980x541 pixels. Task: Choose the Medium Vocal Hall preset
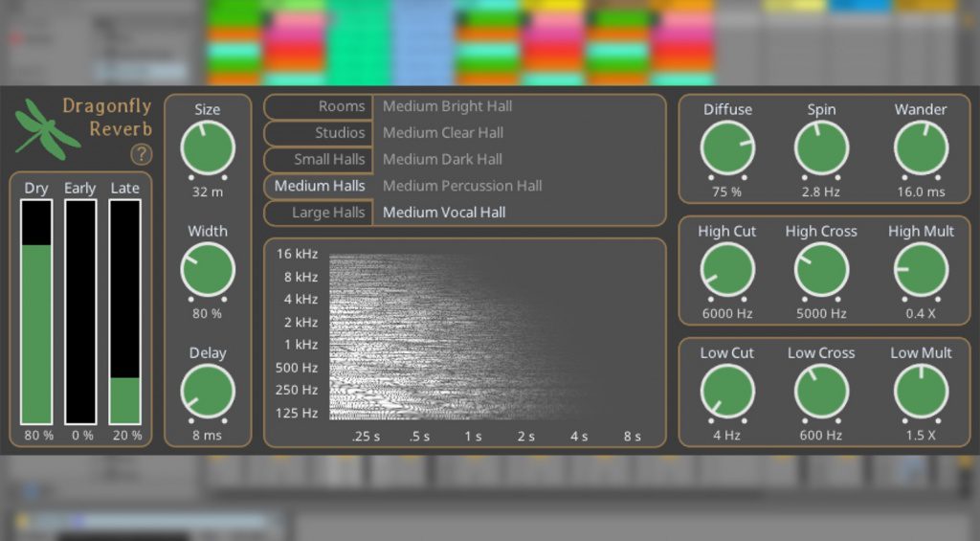click(444, 213)
